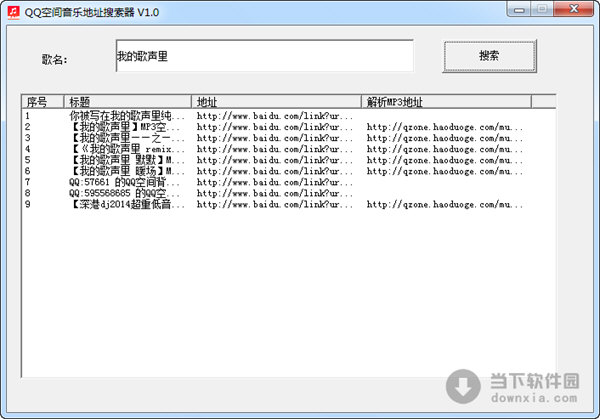Click the haoduoge MP3 address in row 9
Viewport: 600px width, 419px height.
(445, 204)
